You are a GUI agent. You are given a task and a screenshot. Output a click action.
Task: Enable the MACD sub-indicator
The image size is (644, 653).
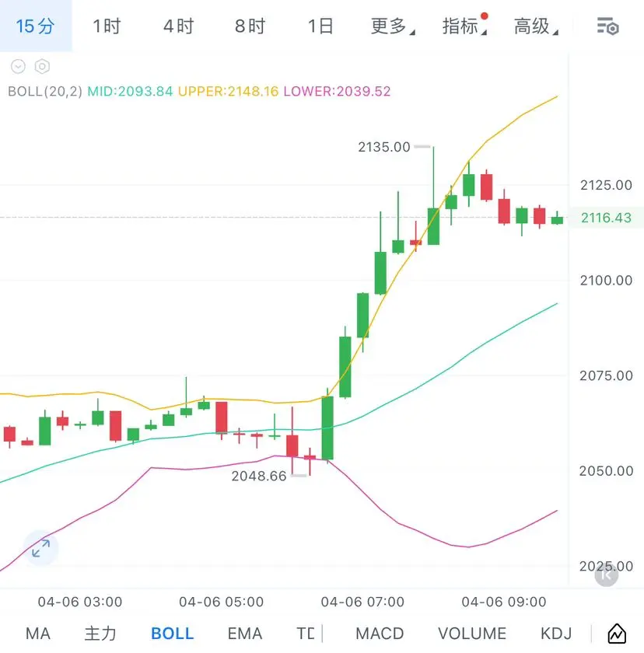click(x=380, y=634)
